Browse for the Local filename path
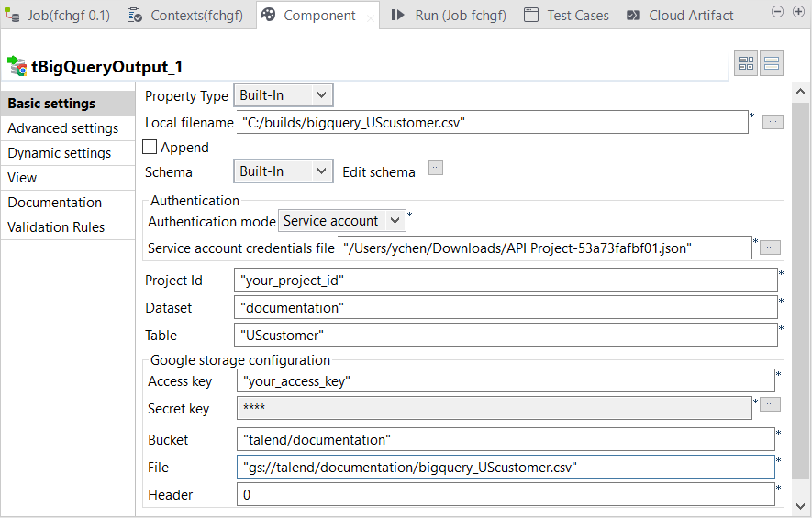The width and height of the screenshot is (812, 518). click(x=773, y=122)
